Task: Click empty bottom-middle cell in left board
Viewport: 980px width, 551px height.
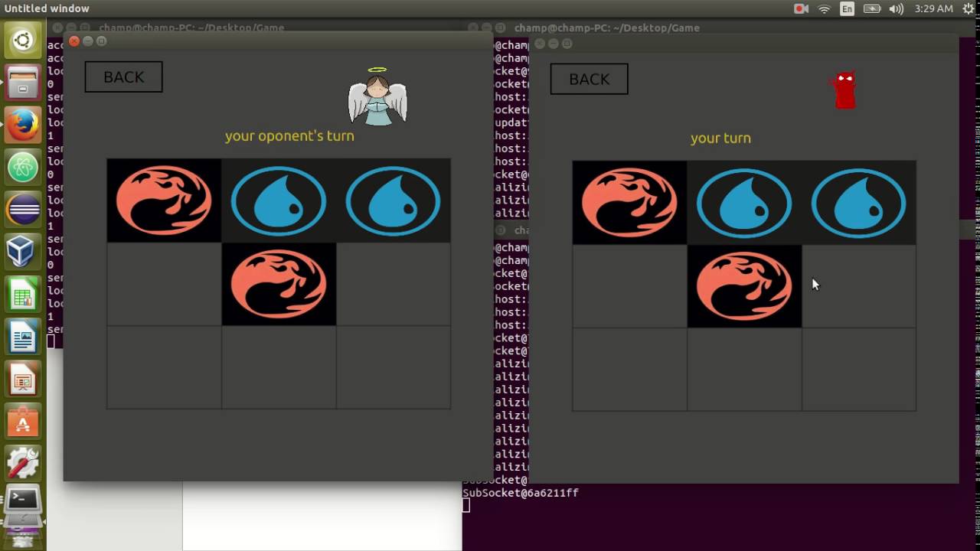Action: (279, 368)
